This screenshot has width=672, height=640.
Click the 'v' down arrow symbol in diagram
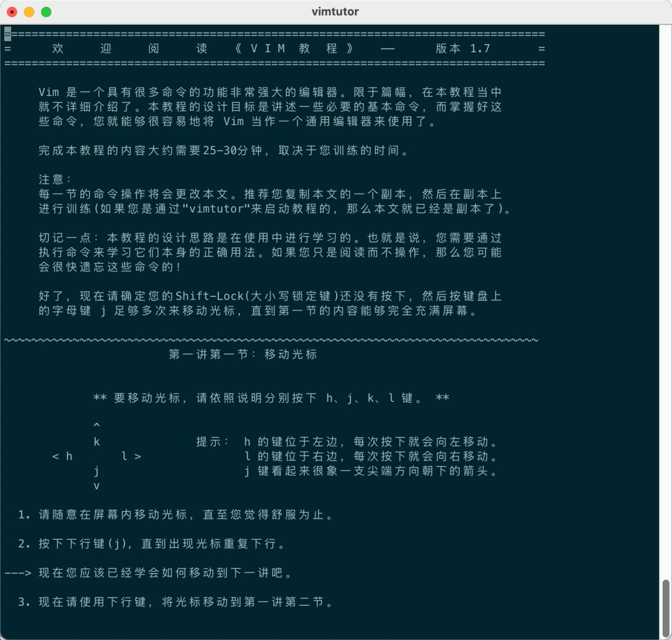(x=97, y=486)
